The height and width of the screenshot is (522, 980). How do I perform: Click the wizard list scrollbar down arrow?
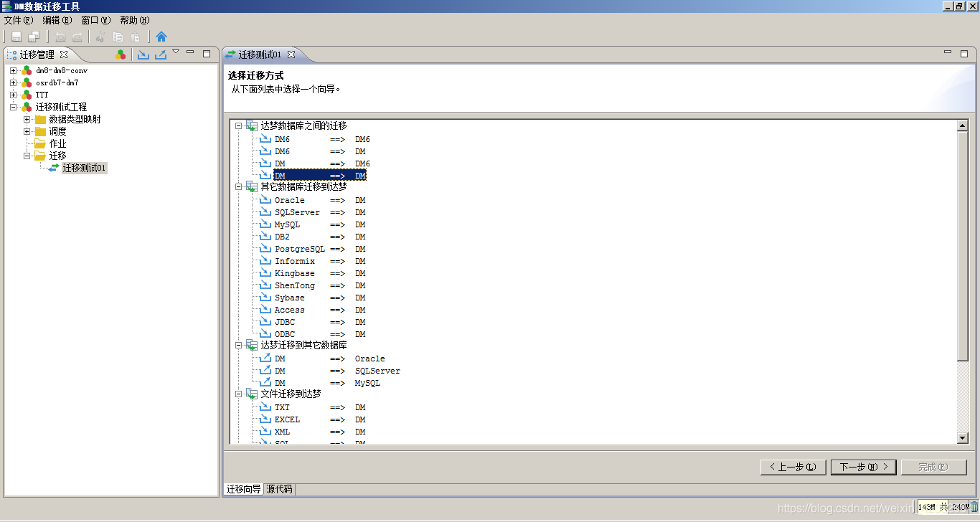[963, 438]
